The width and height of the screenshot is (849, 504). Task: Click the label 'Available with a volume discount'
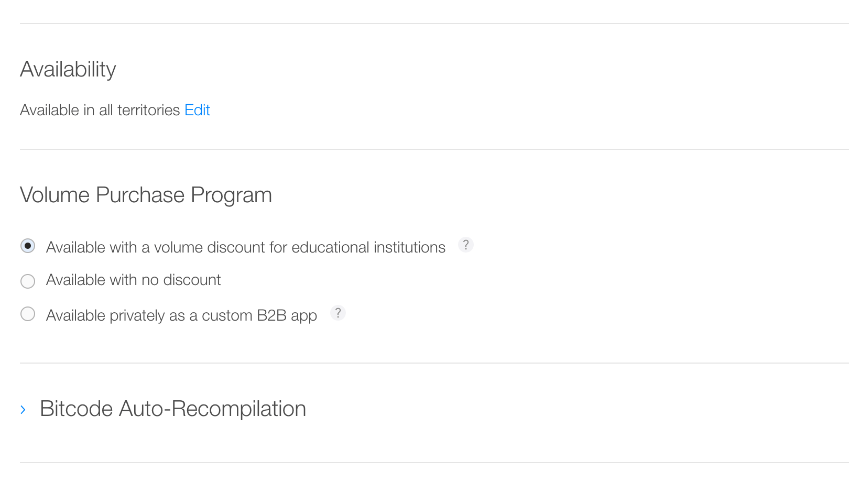[x=245, y=247]
